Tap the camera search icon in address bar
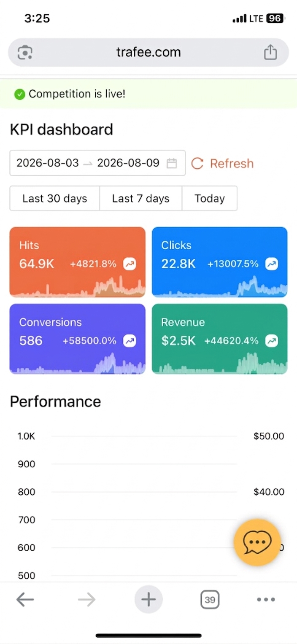The height and width of the screenshot is (644, 297). tap(25, 53)
